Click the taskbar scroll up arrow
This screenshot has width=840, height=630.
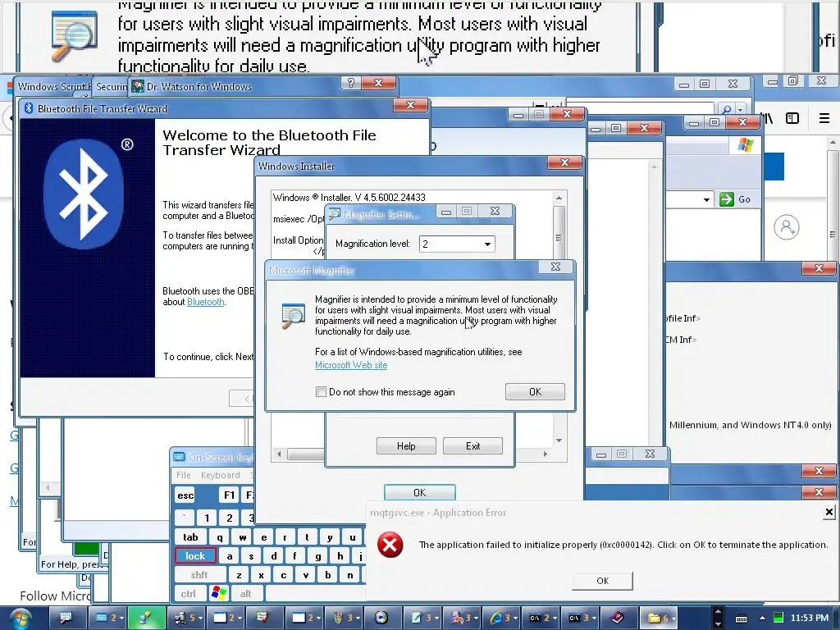(x=719, y=612)
